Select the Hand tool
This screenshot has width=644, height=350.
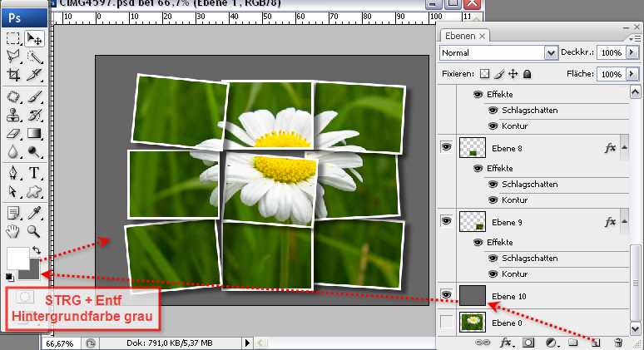(x=13, y=230)
